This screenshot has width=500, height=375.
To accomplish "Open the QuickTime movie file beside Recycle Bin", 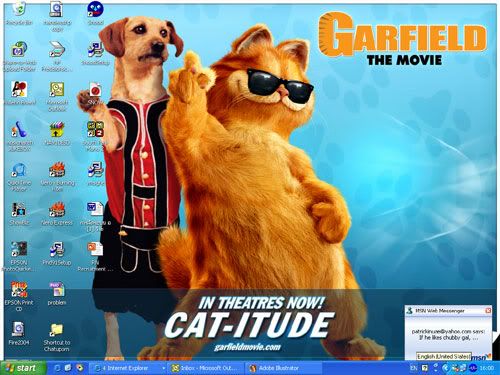I will 56,9.
